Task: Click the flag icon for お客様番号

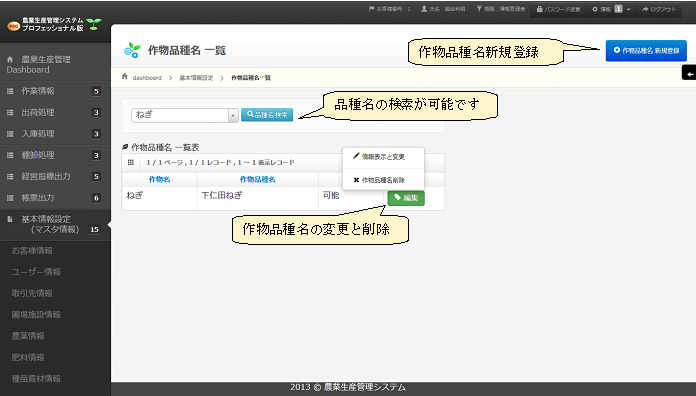Action: (372, 8)
